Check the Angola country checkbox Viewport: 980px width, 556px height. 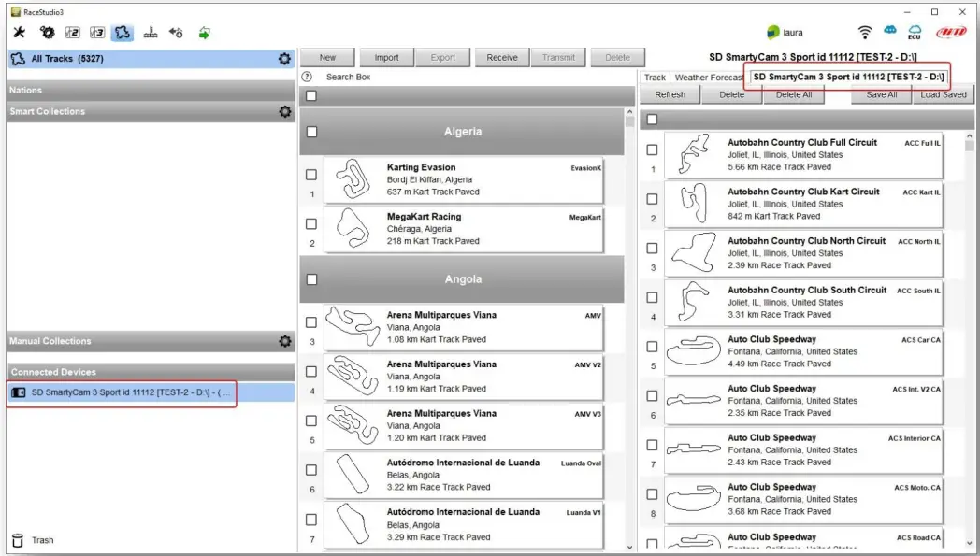pos(312,279)
